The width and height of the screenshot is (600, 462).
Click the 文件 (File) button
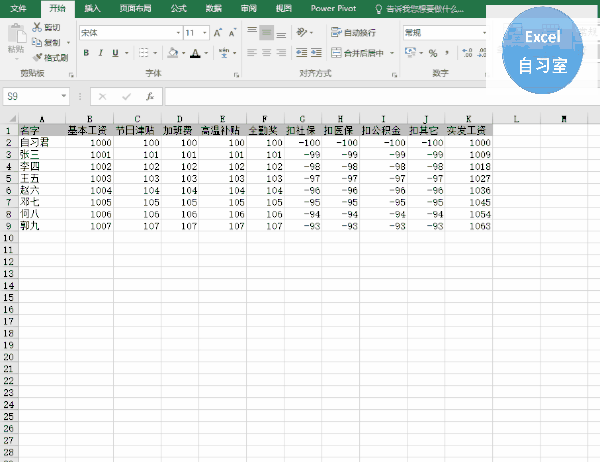click(18, 7)
